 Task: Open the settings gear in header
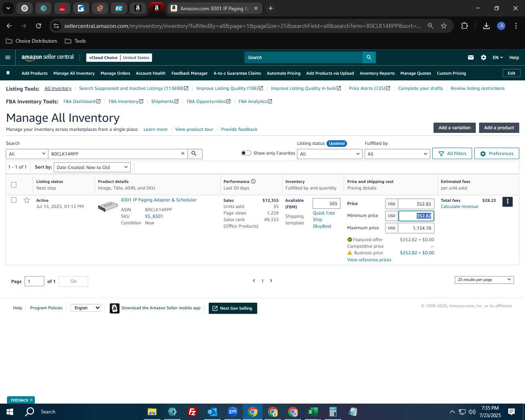484,57
